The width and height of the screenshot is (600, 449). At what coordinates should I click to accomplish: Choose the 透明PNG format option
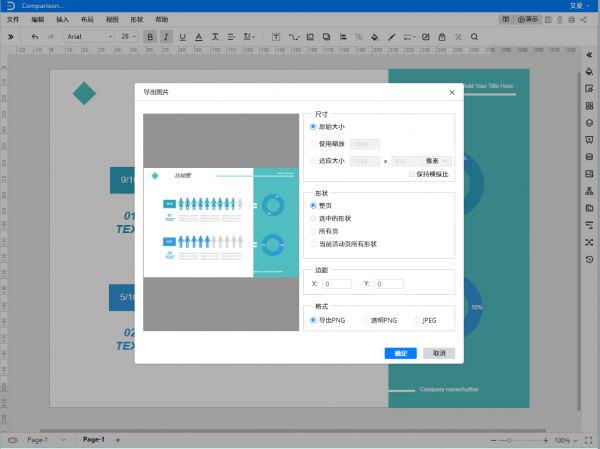pos(366,320)
